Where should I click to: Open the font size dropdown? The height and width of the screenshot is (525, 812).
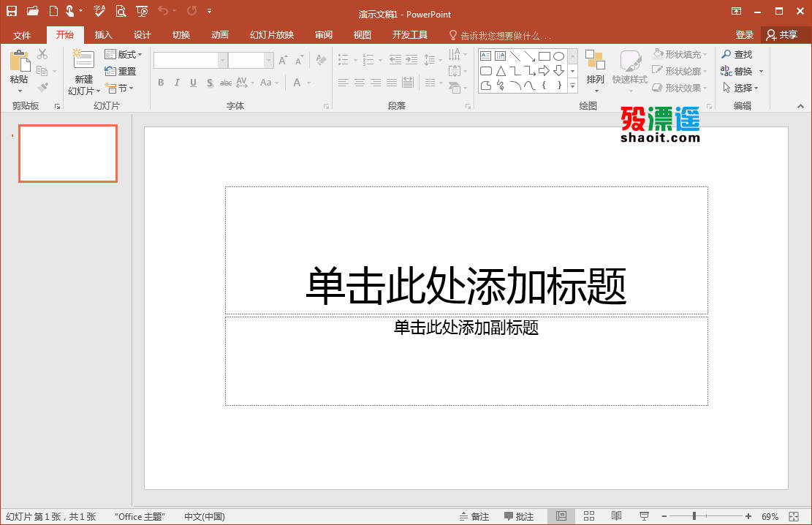pyautogui.click(x=269, y=60)
